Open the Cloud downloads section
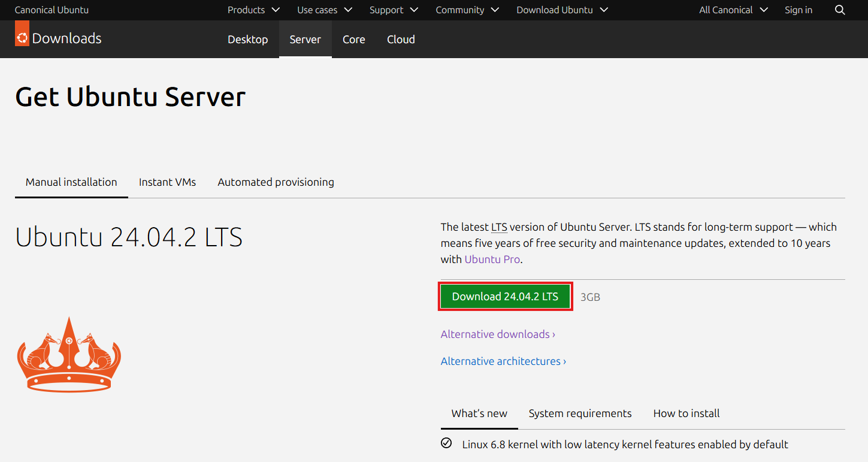Viewport: 868px width, 462px height. point(401,40)
